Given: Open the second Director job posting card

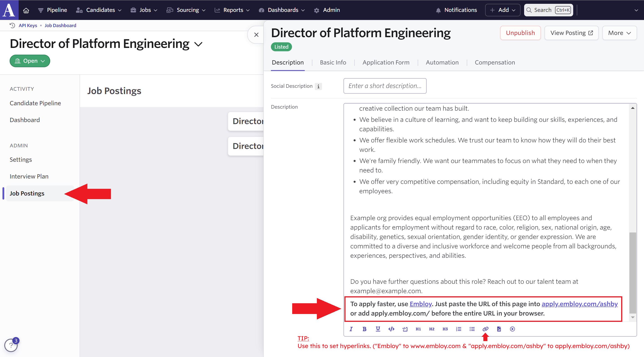Looking at the screenshot, I should (x=246, y=146).
